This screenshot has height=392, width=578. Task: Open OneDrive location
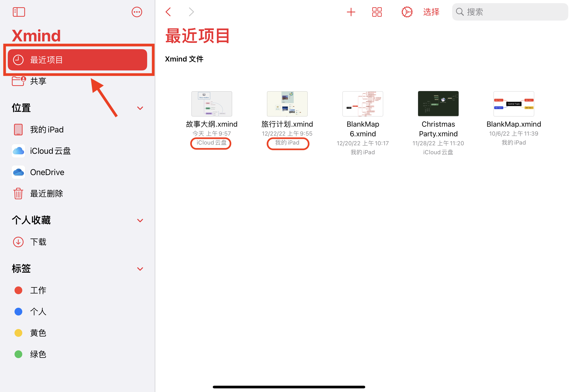click(x=77, y=172)
